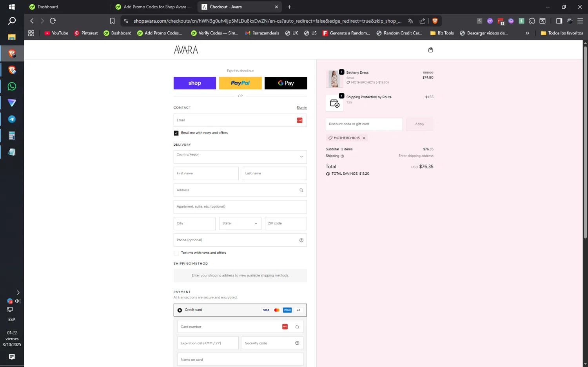Open the YouTube bookmark
588x367 pixels.
[x=56, y=33]
